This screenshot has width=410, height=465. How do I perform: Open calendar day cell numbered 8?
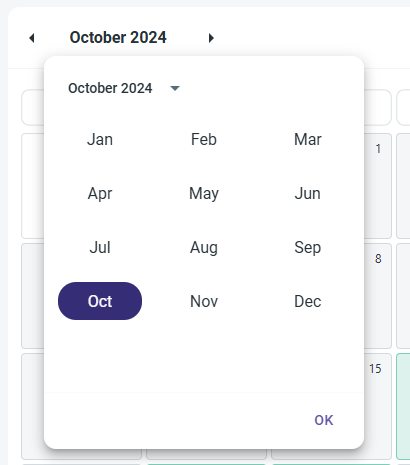[x=378, y=296]
